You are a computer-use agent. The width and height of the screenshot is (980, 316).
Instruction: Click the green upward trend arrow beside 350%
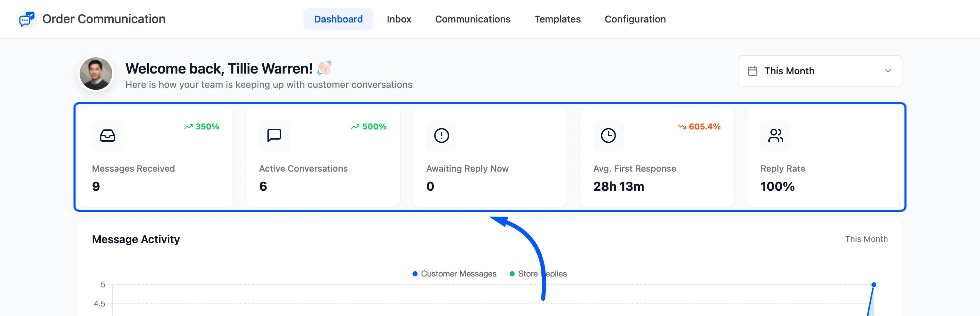(188, 127)
